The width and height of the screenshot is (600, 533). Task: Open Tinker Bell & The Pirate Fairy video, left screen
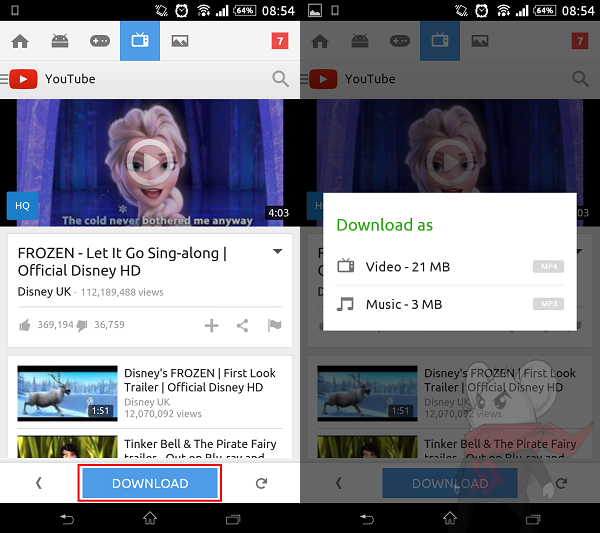[150, 447]
